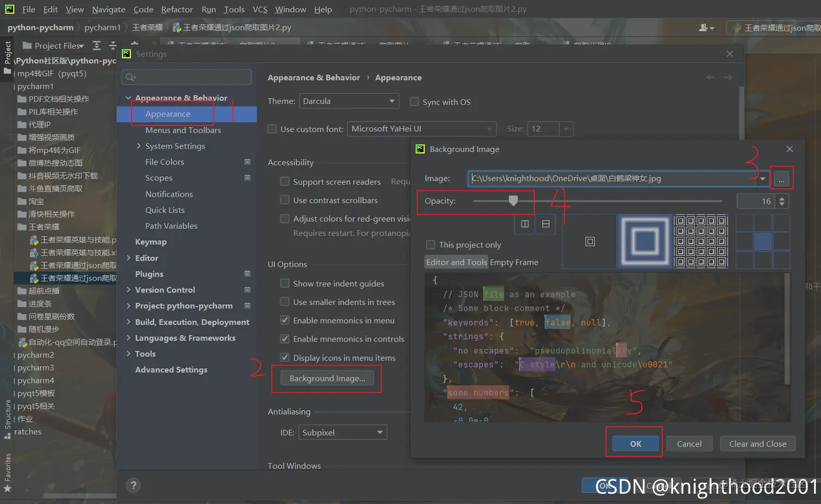Click project-level icon next to Project: python-pycharm

248,305
